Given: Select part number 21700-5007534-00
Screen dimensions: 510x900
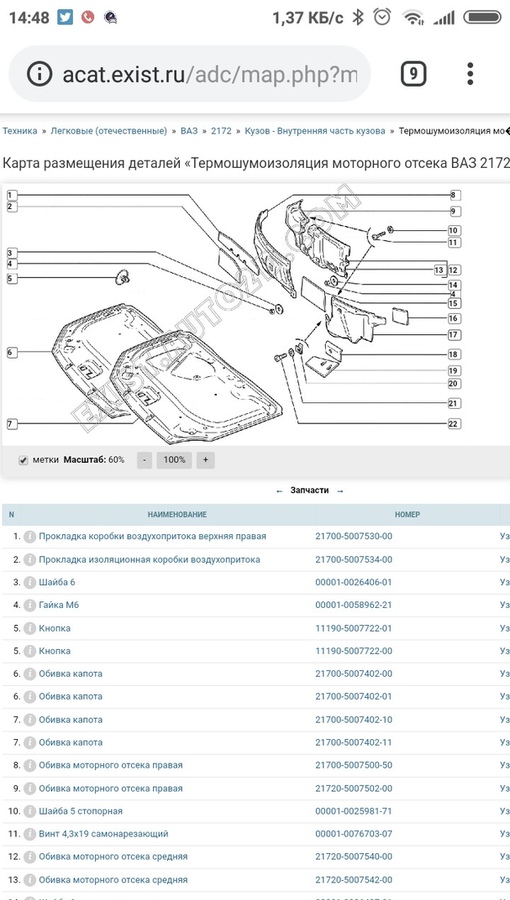Looking at the screenshot, I should coord(354,559).
